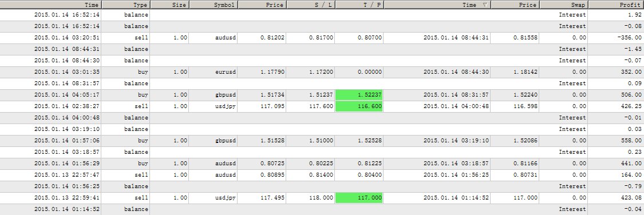This screenshot has height=215, width=644.
Task: Click the S / L column header
Action: point(310,5)
